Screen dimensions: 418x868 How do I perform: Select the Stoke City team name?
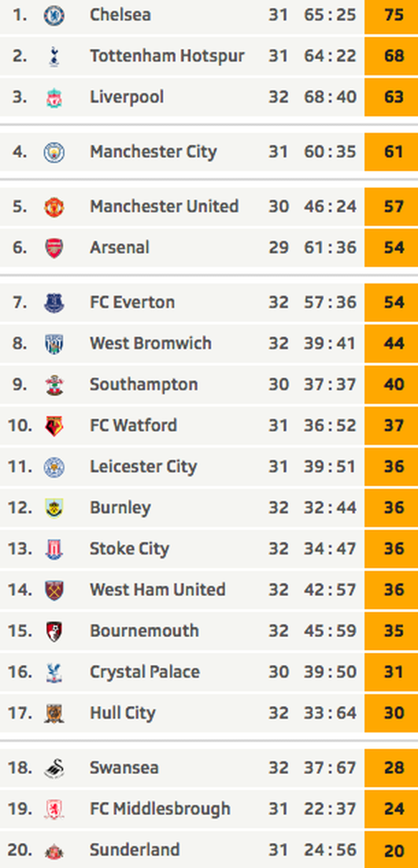129,549
